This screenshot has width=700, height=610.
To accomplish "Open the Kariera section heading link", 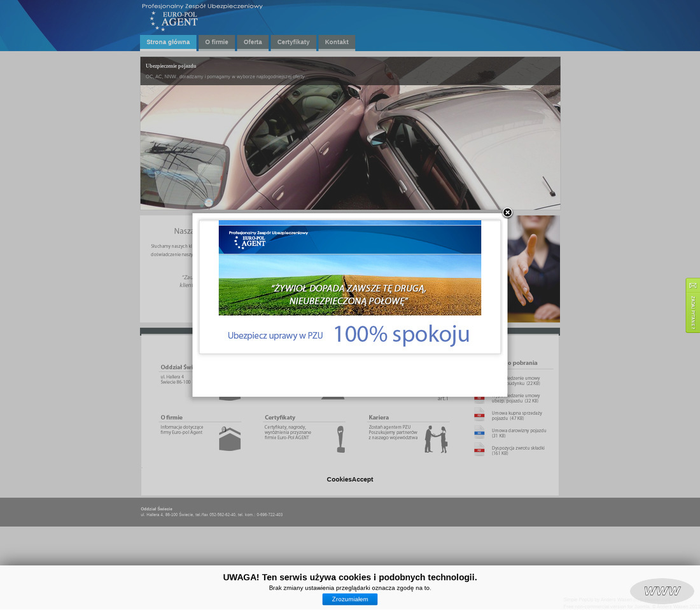I will click(x=379, y=418).
